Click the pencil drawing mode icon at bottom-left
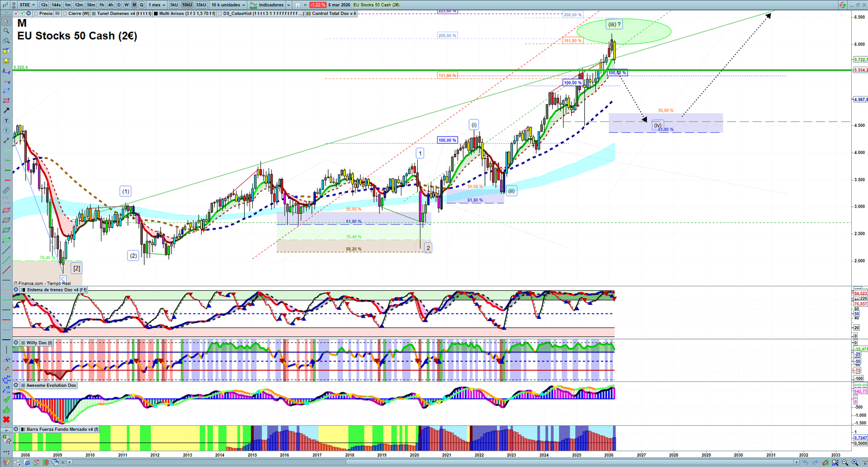868x467 pixels. pos(7,463)
